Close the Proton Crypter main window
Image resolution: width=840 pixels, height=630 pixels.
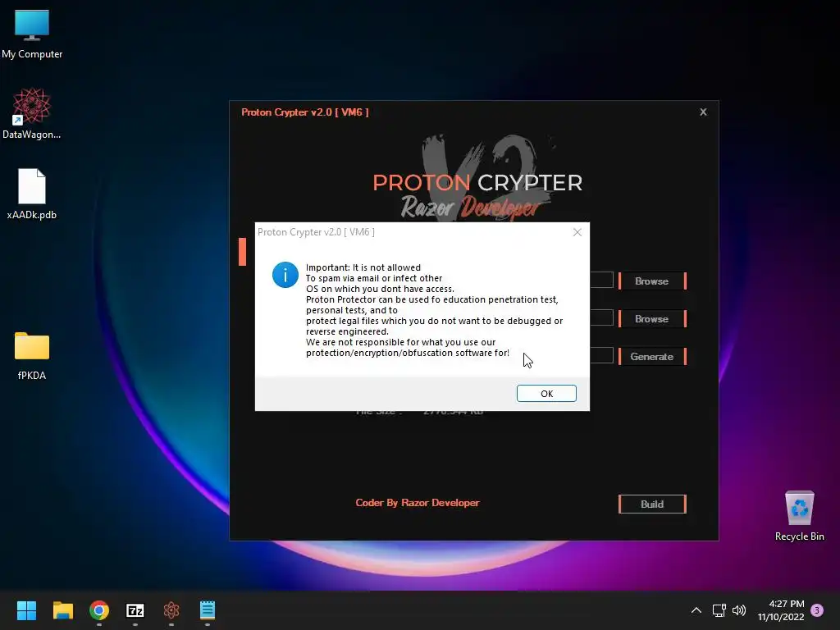tap(703, 112)
